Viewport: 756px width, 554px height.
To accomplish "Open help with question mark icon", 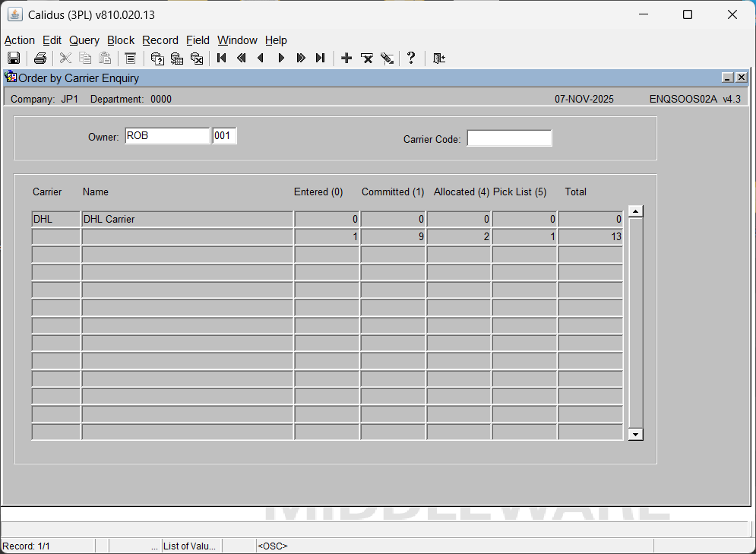I will (x=411, y=59).
